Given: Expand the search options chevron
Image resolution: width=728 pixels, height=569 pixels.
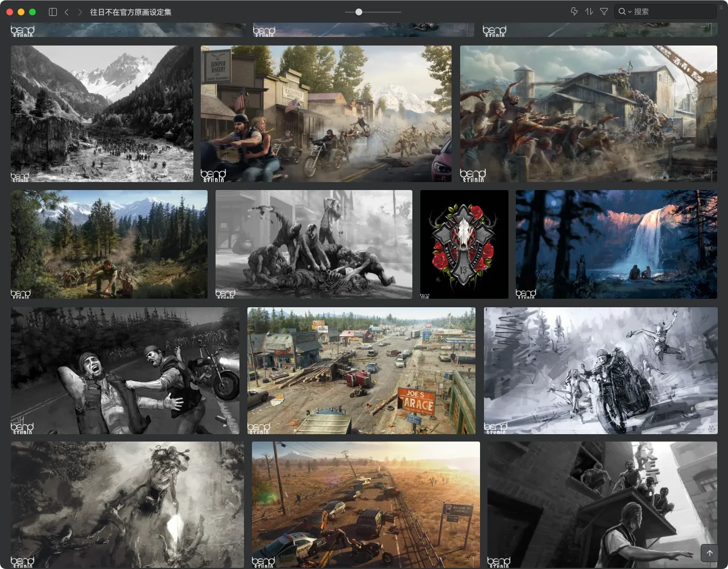Looking at the screenshot, I should (630, 12).
